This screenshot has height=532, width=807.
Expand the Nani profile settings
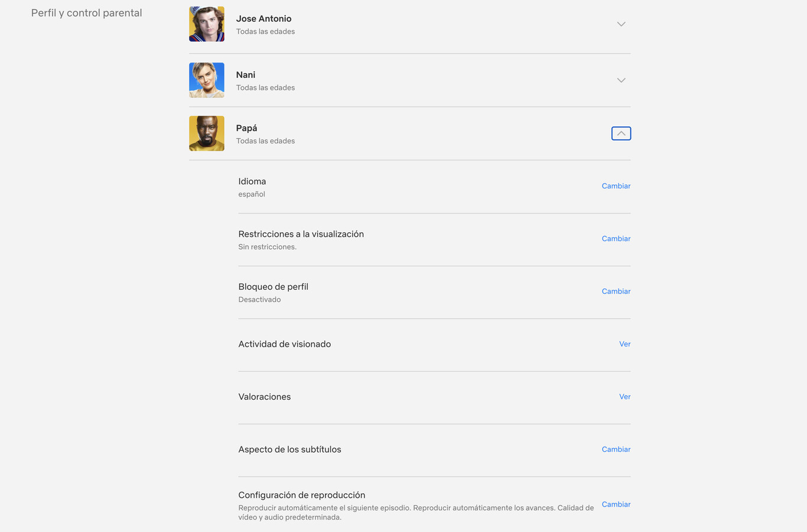click(x=621, y=80)
